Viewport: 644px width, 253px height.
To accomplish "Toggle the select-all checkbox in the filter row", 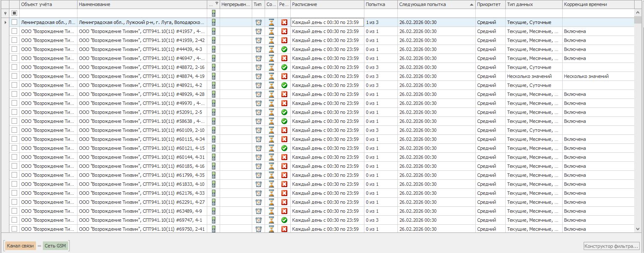I will click(x=14, y=13).
